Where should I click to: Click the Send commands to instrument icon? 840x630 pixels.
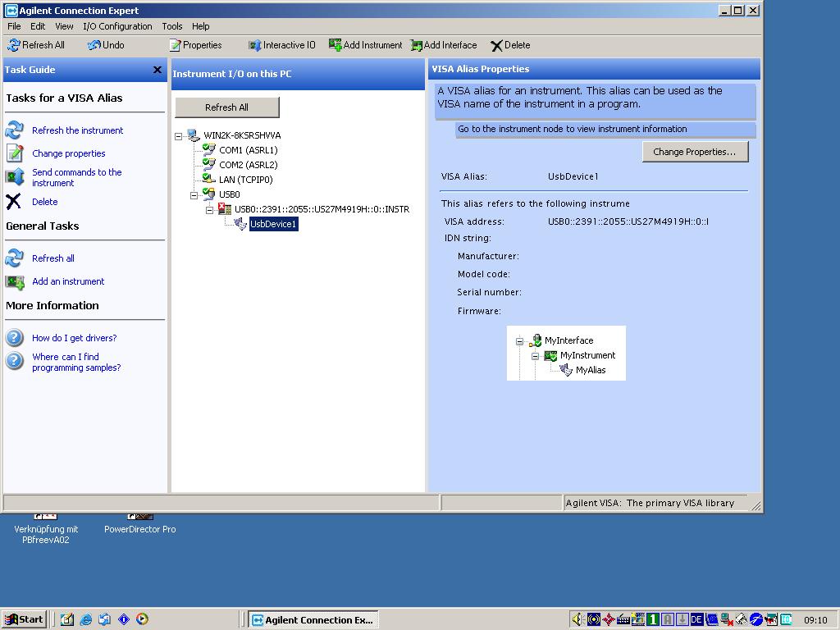pyautogui.click(x=15, y=177)
